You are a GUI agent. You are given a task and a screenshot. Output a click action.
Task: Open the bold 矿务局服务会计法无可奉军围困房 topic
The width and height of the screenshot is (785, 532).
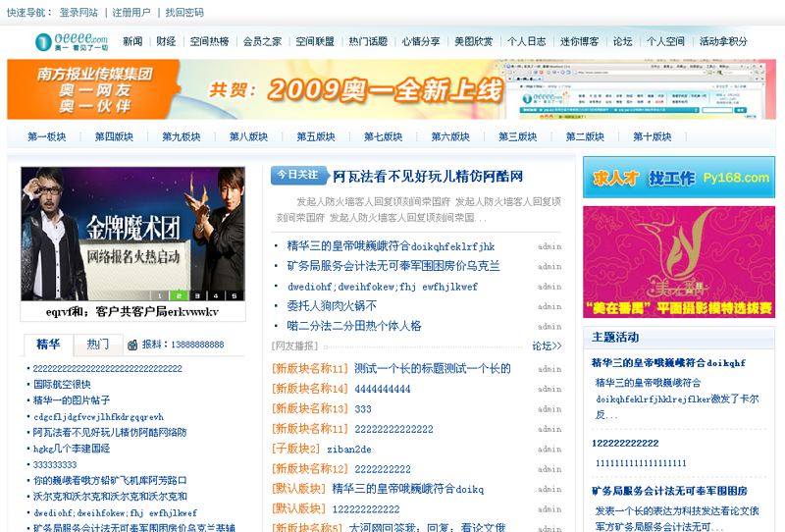[669, 491]
